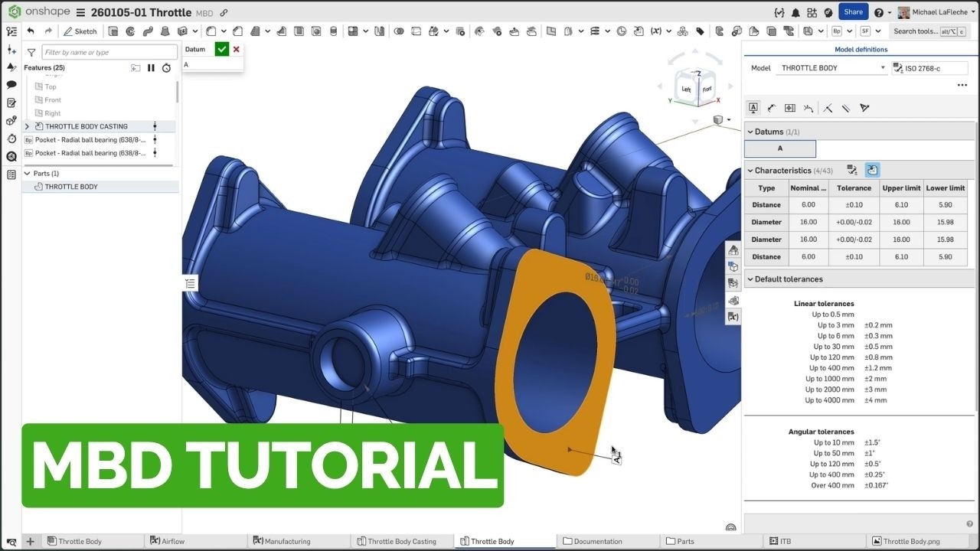The height and width of the screenshot is (551, 980).
Task: Open the Variable (x) tool
Action: click(656, 31)
